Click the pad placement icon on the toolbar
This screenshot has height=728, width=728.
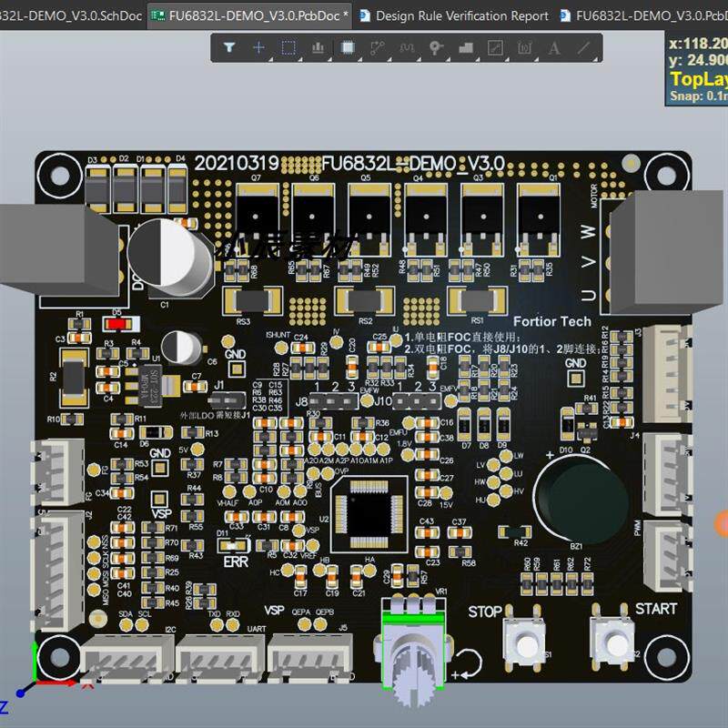[x=495, y=45]
